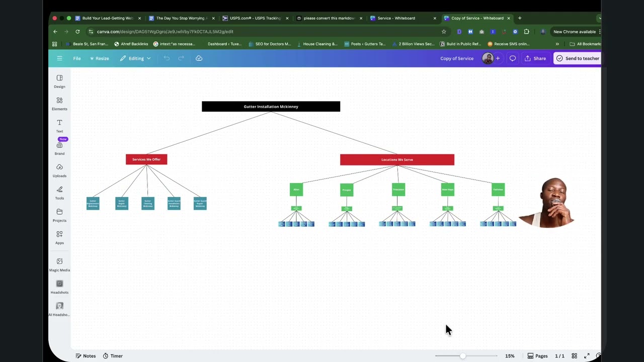Open the Tools panel in sidebar

[59, 193]
